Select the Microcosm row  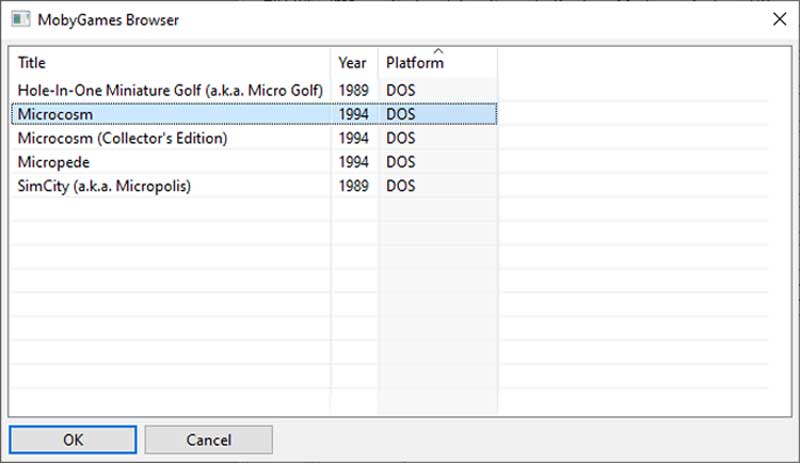(x=254, y=114)
